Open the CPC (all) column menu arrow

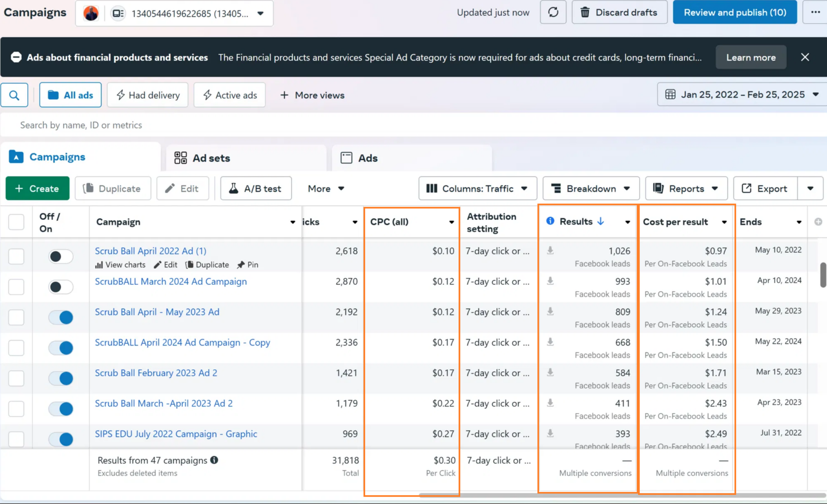coord(452,222)
